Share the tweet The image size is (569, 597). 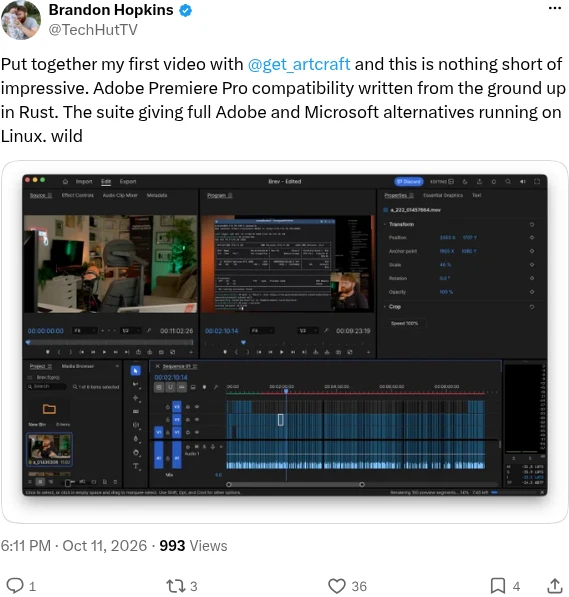pos(555,586)
